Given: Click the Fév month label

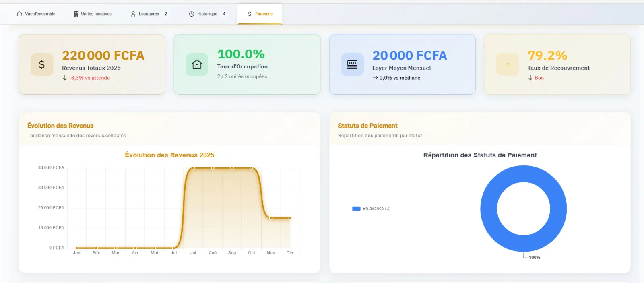Looking at the screenshot, I should [96, 253].
